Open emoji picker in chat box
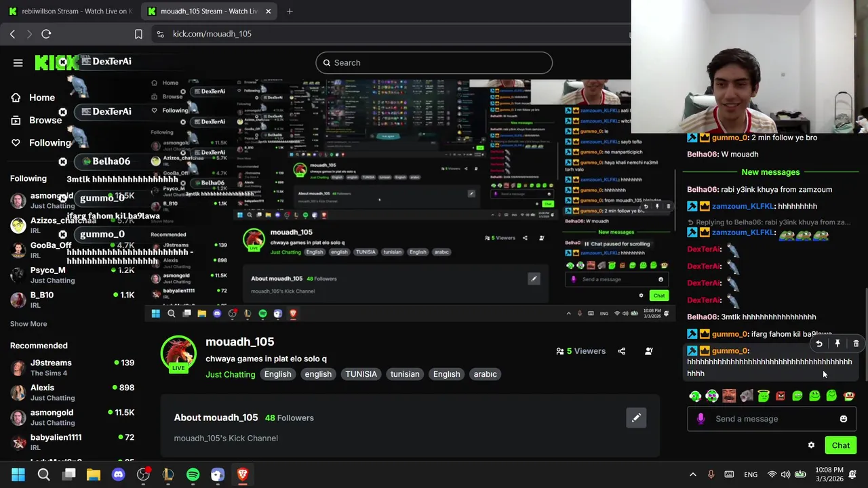The width and height of the screenshot is (868, 488). (x=844, y=419)
